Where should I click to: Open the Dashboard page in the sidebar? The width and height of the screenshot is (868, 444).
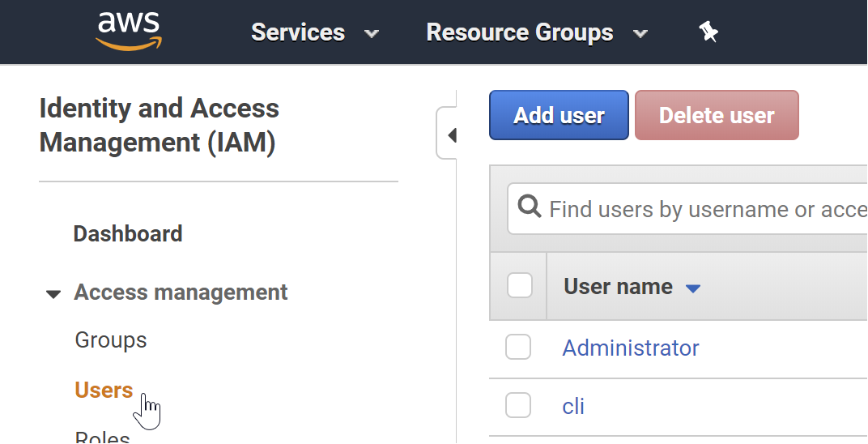[128, 233]
